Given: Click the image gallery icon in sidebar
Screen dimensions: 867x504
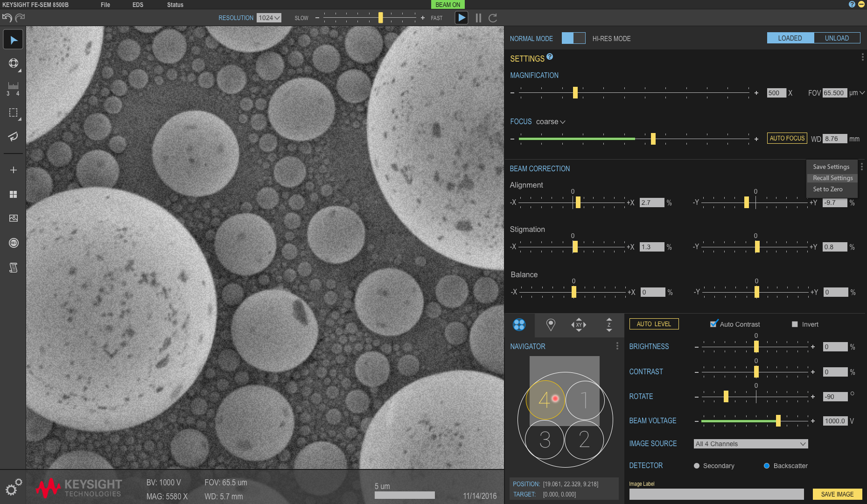Looking at the screenshot, I should point(13,218).
